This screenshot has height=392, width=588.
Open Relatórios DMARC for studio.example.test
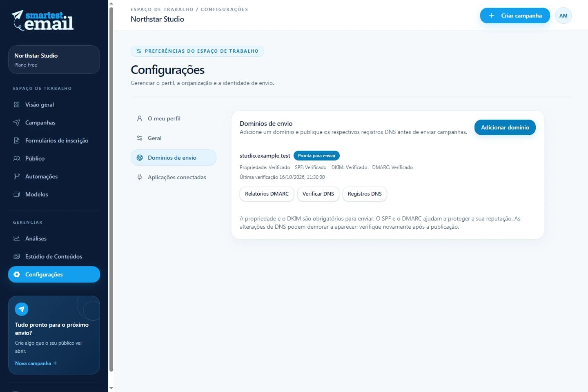click(x=267, y=194)
